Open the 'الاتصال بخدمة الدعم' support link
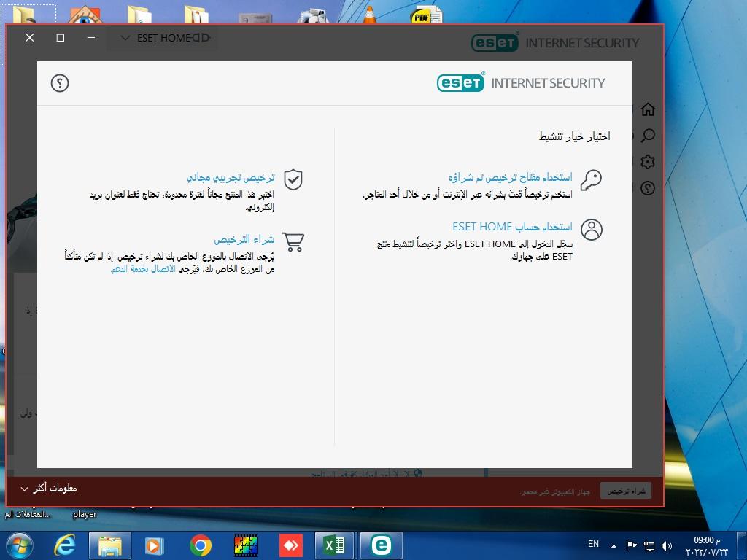The height and width of the screenshot is (560, 747). coord(143,269)
